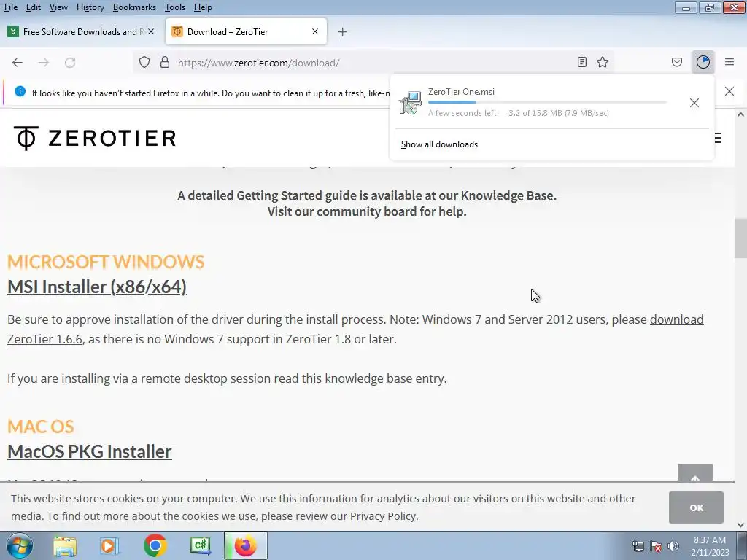Click download ZeroTier 1.6.6 link

click(x=676, y=319)
